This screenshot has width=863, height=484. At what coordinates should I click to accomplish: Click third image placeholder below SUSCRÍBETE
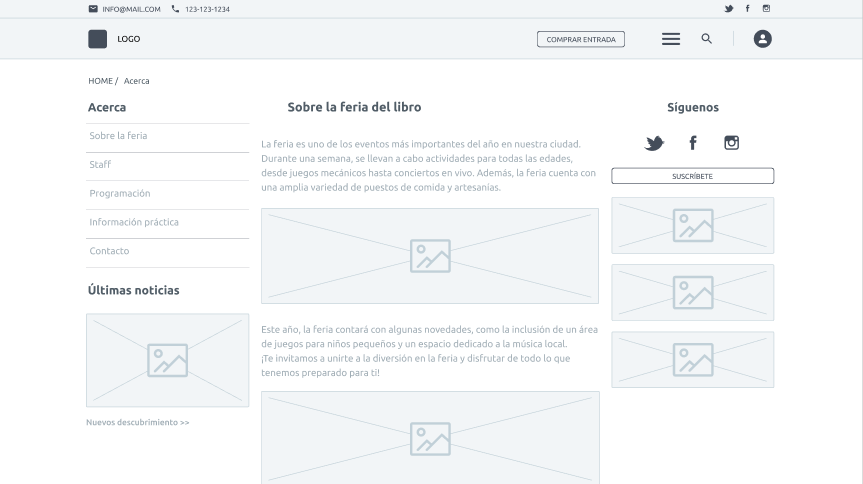[x=692, y=360]
